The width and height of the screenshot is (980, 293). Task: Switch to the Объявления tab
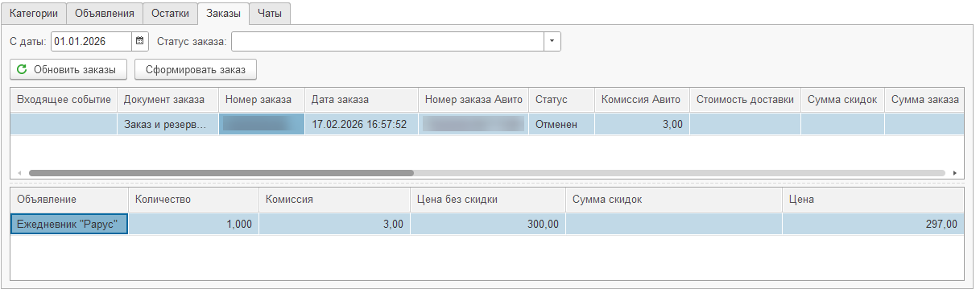point(105,13)
